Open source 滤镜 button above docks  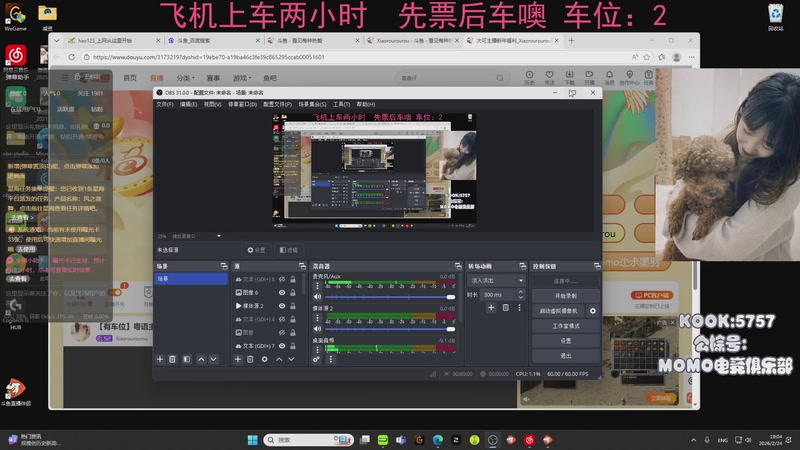[289, 250]
